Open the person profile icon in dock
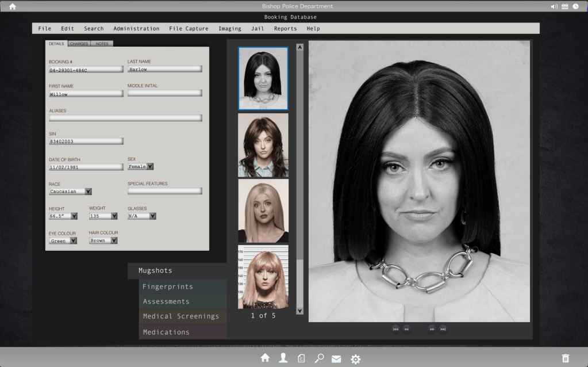Viewport: 588px width, 367px height. [283, 358]
